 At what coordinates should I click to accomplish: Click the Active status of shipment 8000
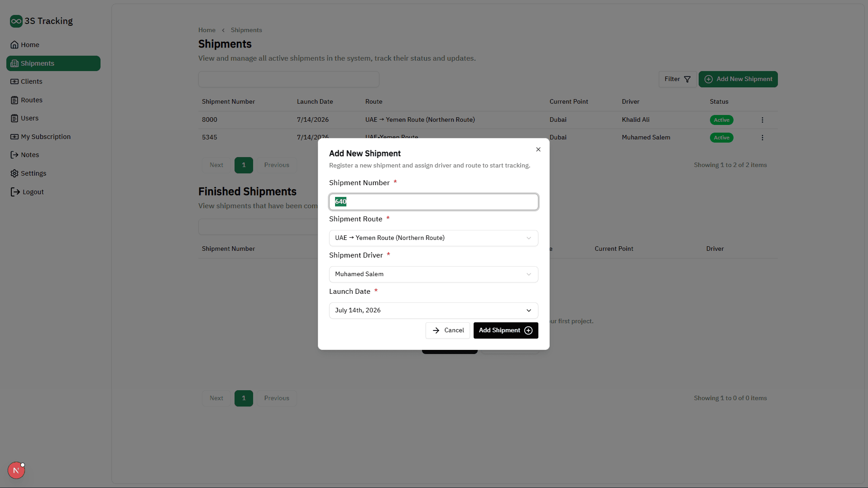tap(722, 120)
